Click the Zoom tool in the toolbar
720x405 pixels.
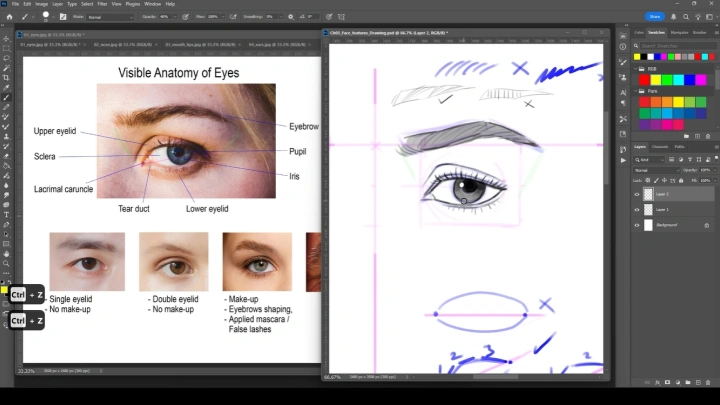click(x=7, y=263)
